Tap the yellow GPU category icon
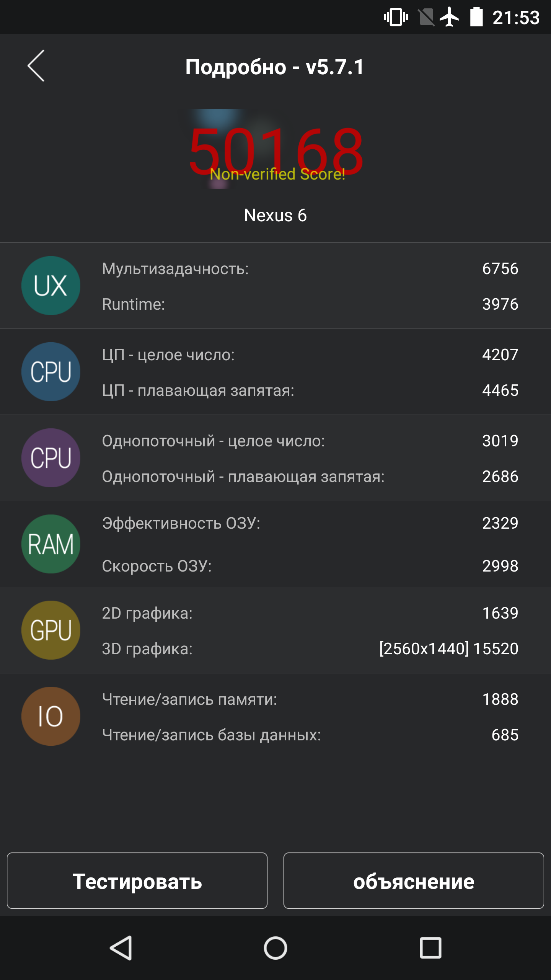 tap(51, 630)
